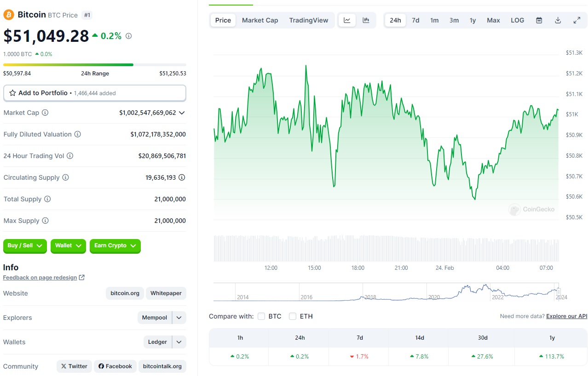
Task: Open Mempool explorer
Action: pyautogui.click(x=155, y=318)
